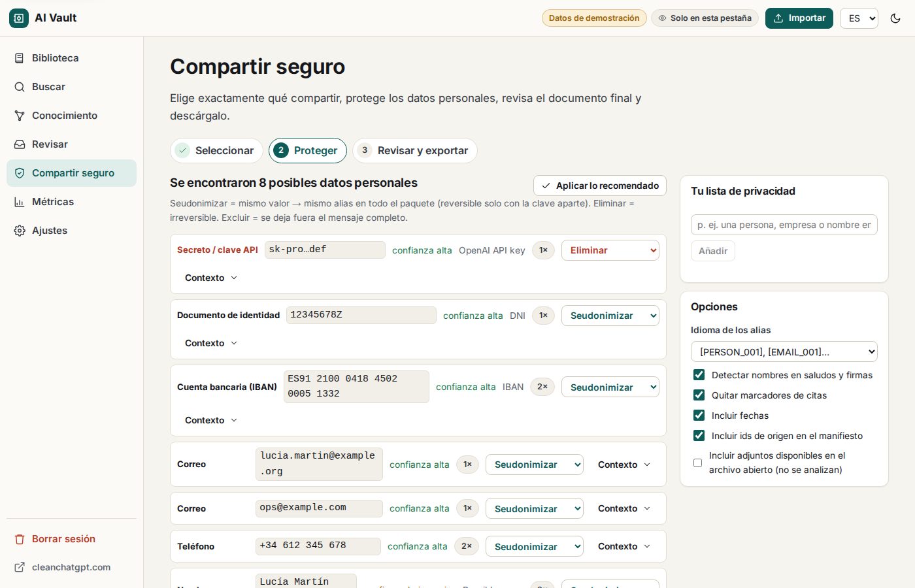Click the Borrar sesión trash icon
Screen dimensions: 915x588
[20, 539]
